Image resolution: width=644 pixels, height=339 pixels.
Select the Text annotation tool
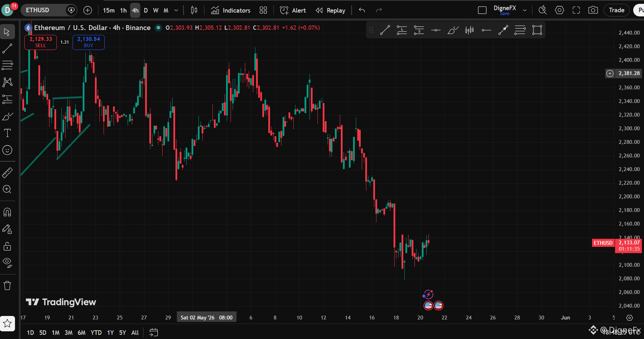coord(7,133)
